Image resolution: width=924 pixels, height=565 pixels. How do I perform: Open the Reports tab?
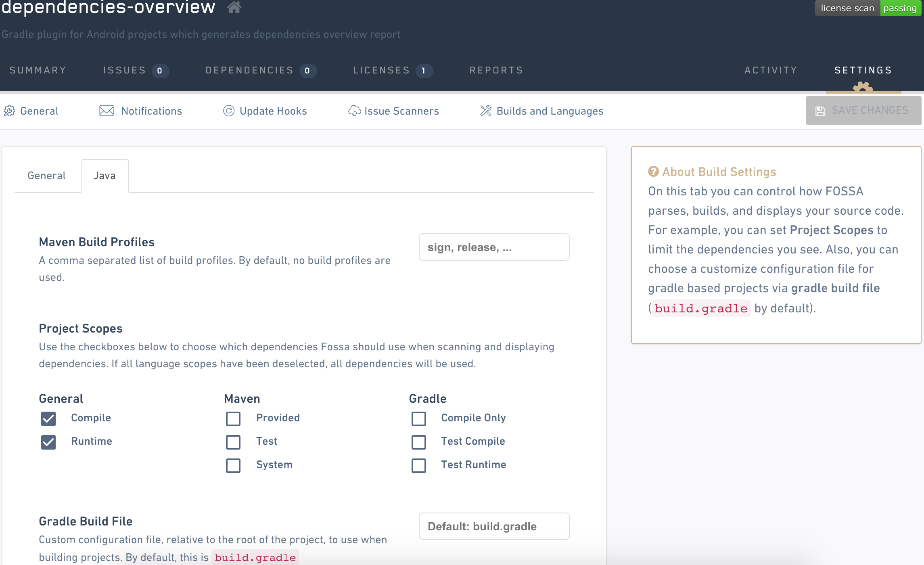tap(496, 70)
